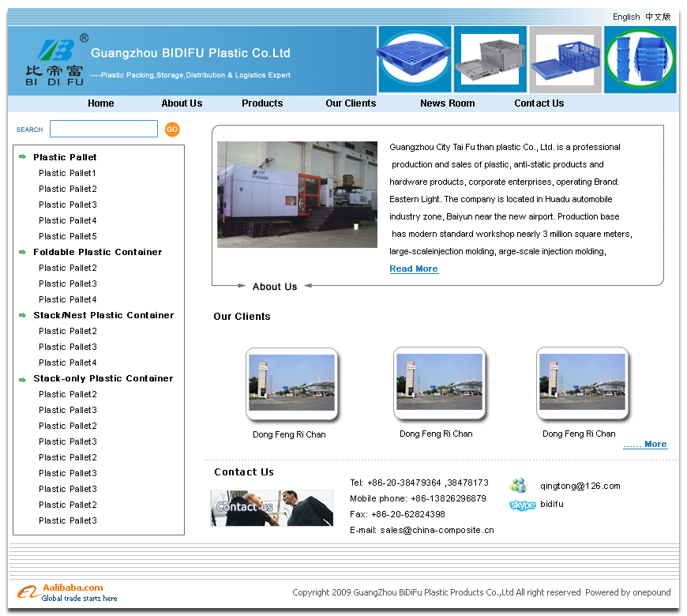Click the green arrow beside Stack/Nest Plastic Container
The height and width of the screenshot is (616, 687).
pos(22,315)
